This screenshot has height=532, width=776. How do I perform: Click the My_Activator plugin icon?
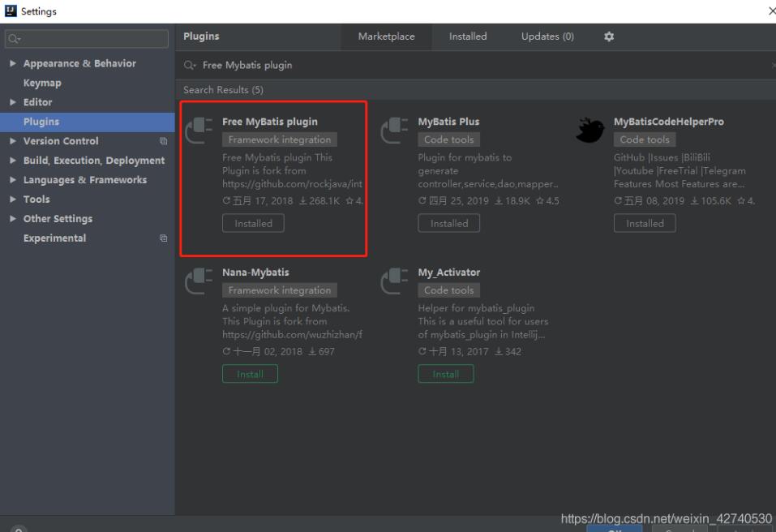(394, 281)
